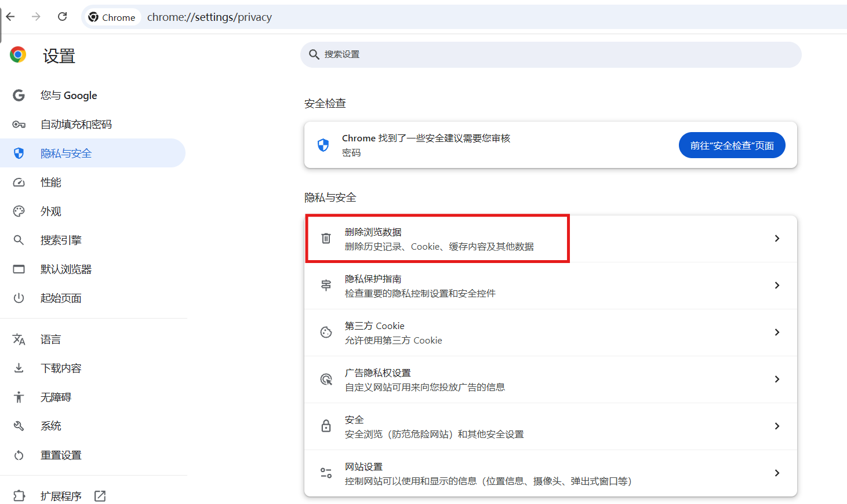Screen dimensions: 847x504
Task: Focus the 搜索设置 search field
Action: pyautogui.click(x=551, y=54)
